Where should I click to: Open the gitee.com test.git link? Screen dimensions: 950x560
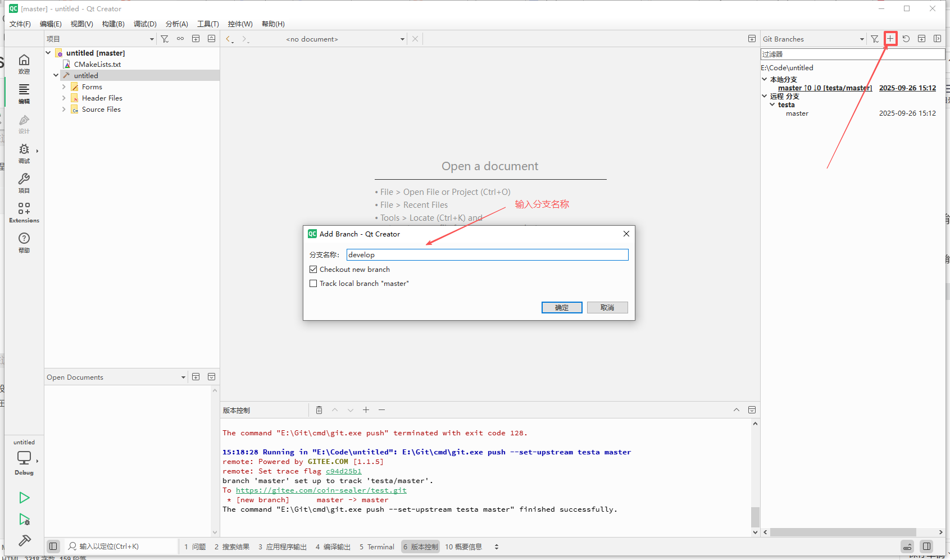click(x=321, y=490)
